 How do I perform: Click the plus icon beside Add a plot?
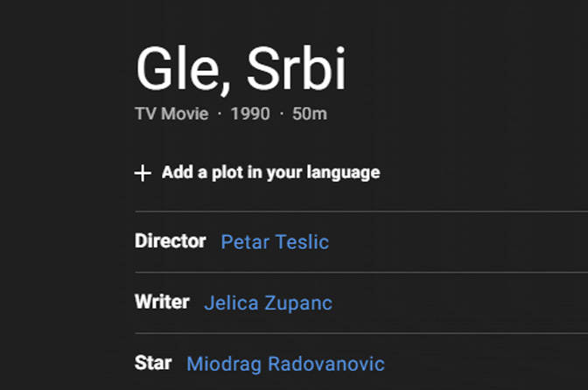tap(143, 173)
